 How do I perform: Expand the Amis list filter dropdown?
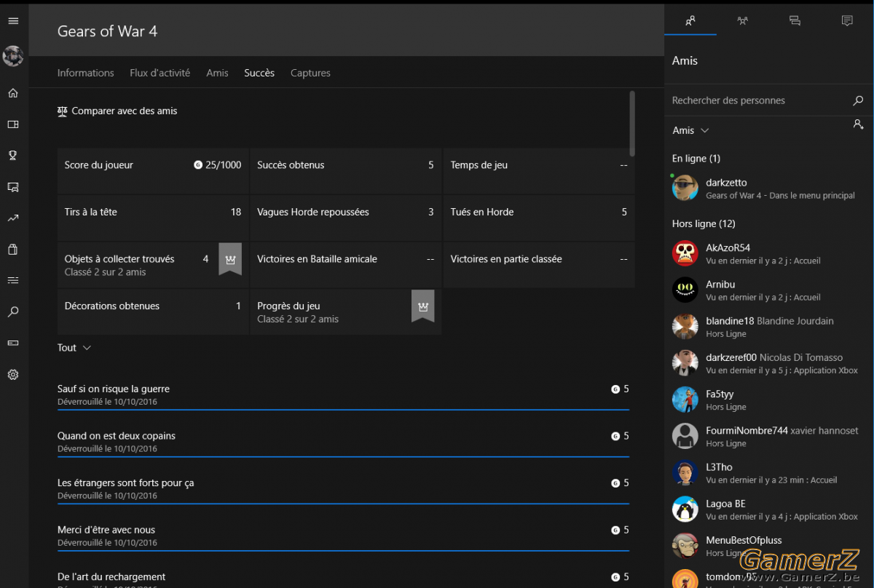coord(690,130)
